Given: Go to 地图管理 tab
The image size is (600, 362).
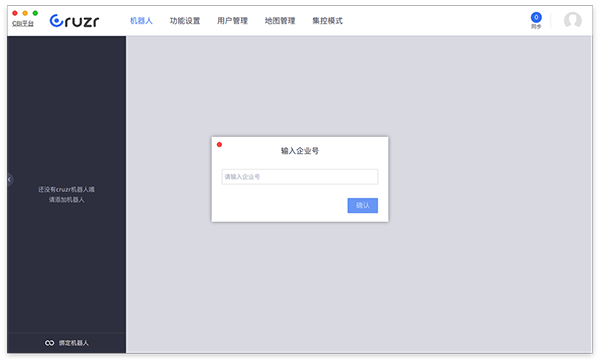Looking at the screenshot, I should 280,21.
